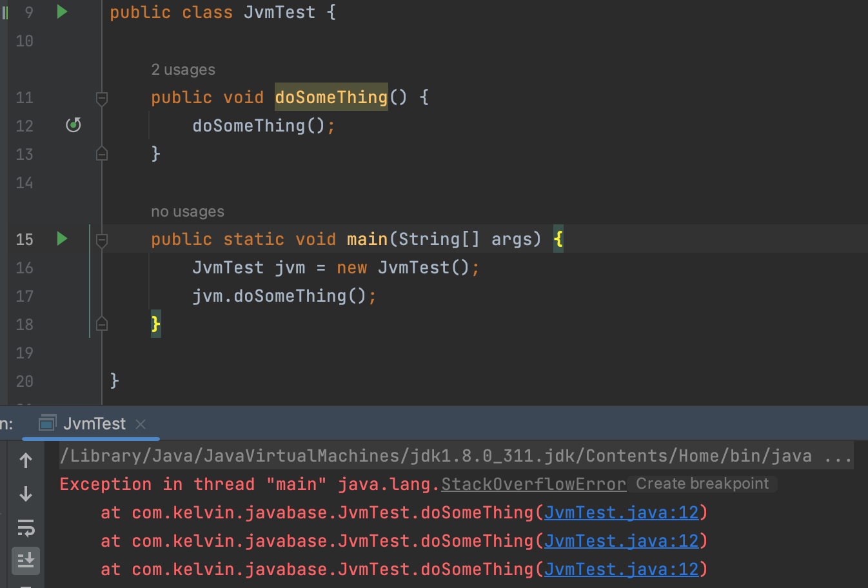
Task: Collapse main method fold marker on line 15
Action: (x=102, y=240)
